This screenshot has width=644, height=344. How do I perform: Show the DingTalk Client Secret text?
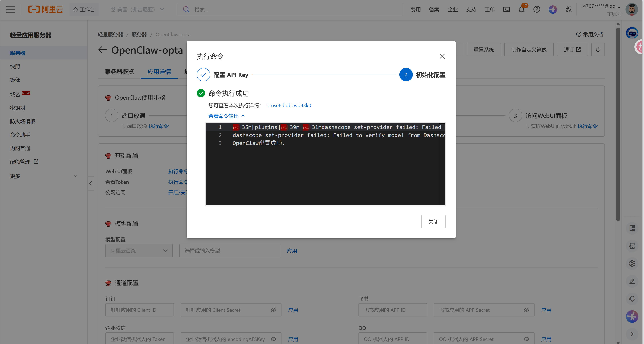[274, 310]
